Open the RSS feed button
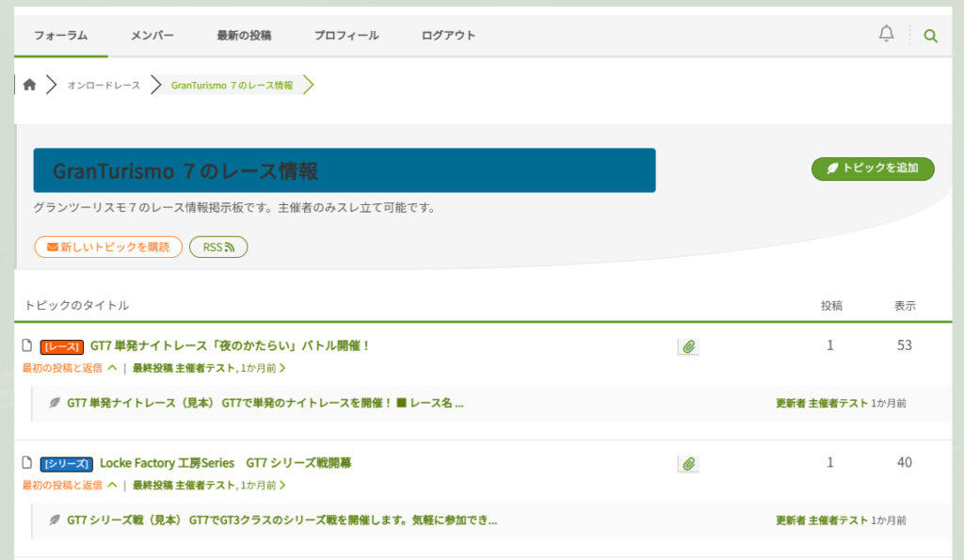 (218, 247)
